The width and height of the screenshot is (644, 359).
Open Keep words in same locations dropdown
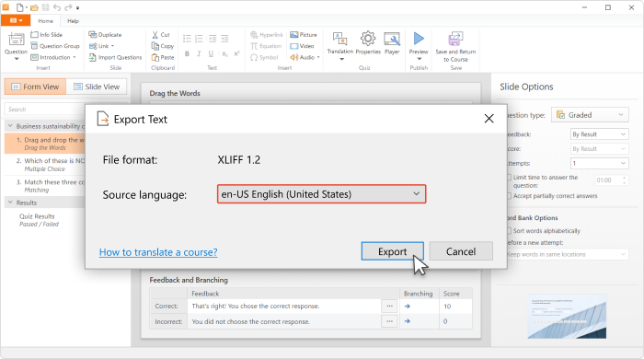click(x=568, y=255)
